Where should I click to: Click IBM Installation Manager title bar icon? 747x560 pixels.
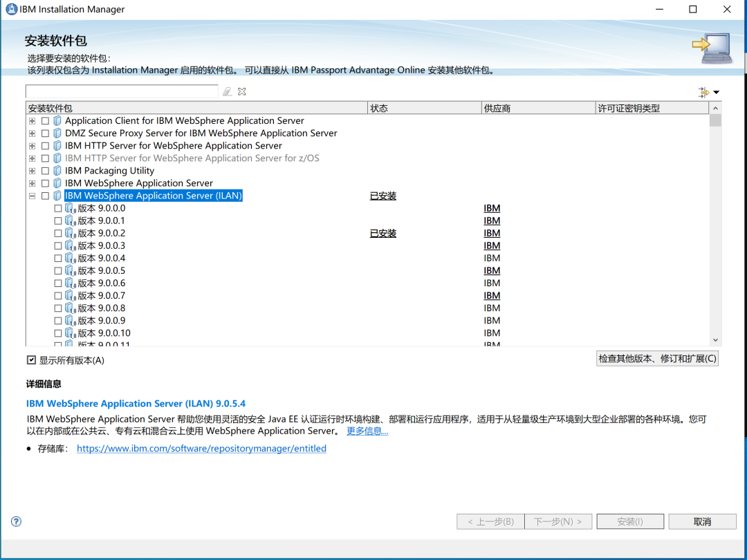11,9
